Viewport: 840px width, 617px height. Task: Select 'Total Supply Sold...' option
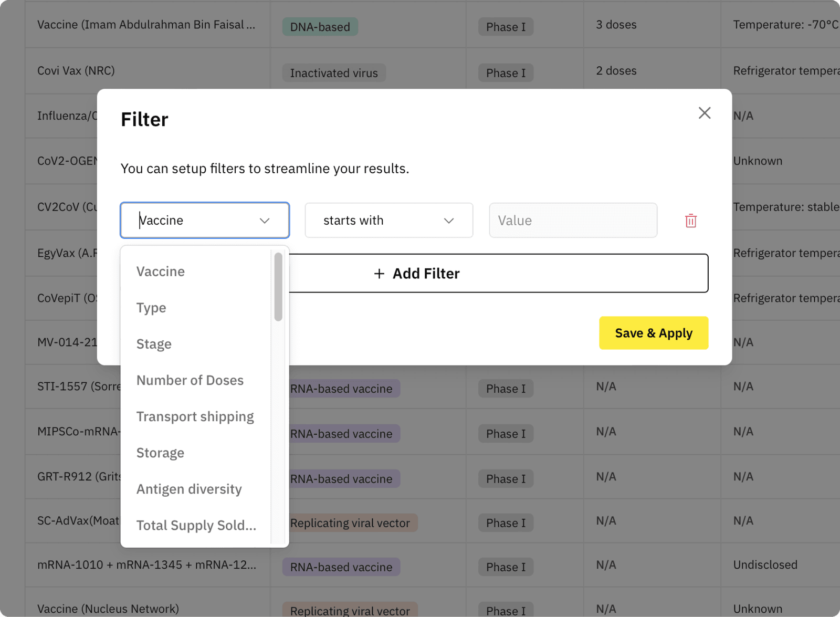point(196,525)
